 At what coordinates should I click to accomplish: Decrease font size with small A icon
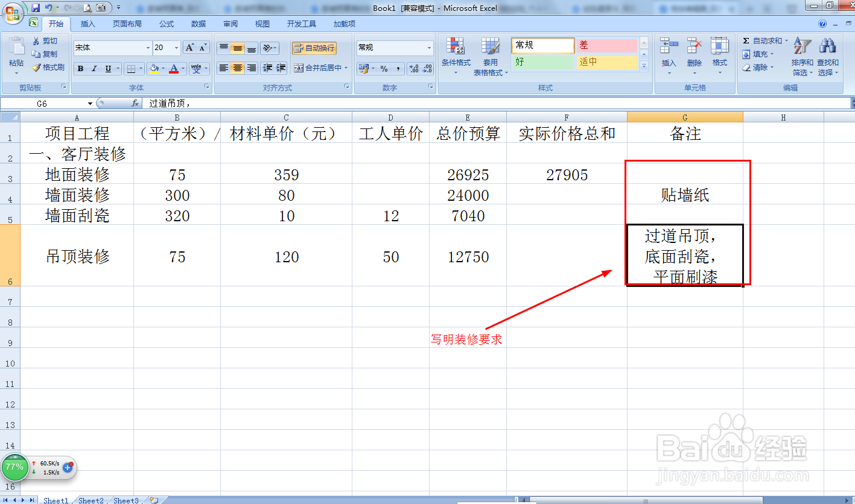(203, 48)
